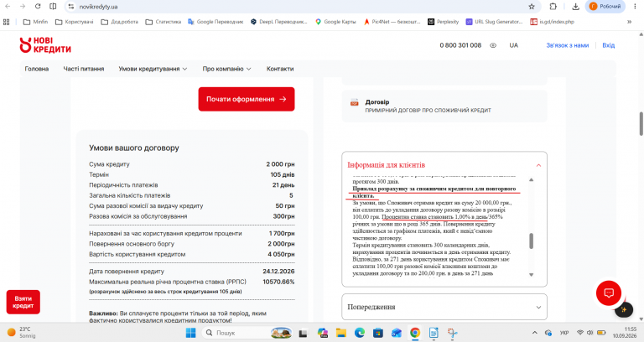Image resolution: width=644 pixels, height=342 pixels.
Task: Click the Нові Кредити logo
Action: click(45, 45)
